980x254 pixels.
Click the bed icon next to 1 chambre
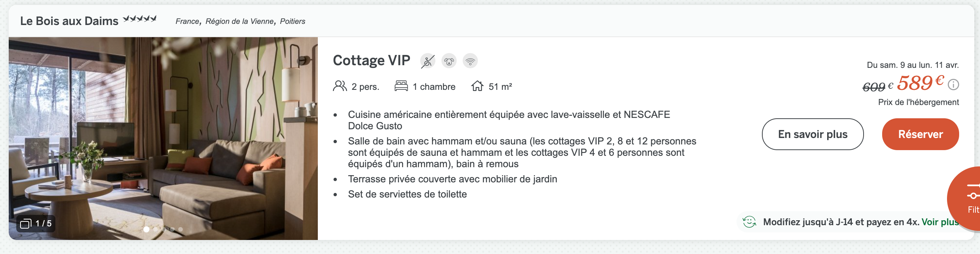tap(401, 86)
